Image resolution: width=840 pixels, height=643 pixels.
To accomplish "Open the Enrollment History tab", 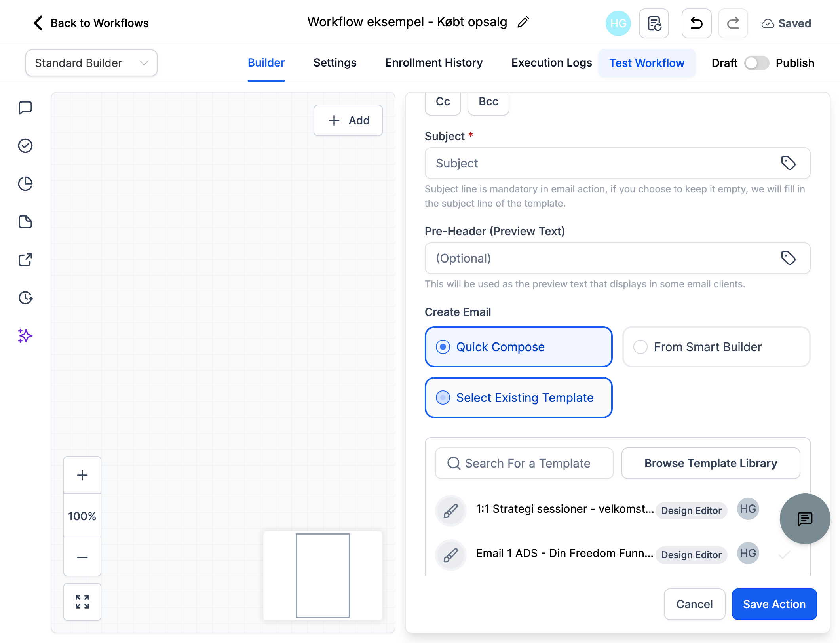I will [434, 63].
